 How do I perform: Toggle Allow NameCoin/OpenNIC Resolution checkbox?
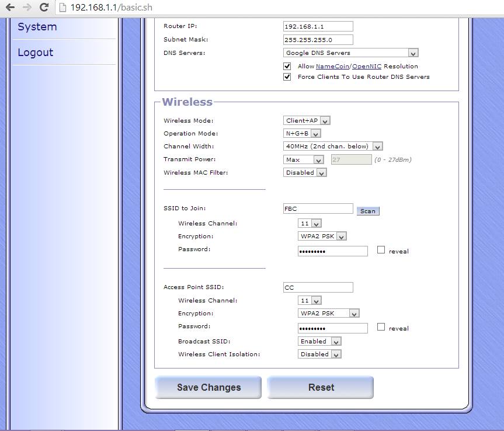[x=287, y=66]
